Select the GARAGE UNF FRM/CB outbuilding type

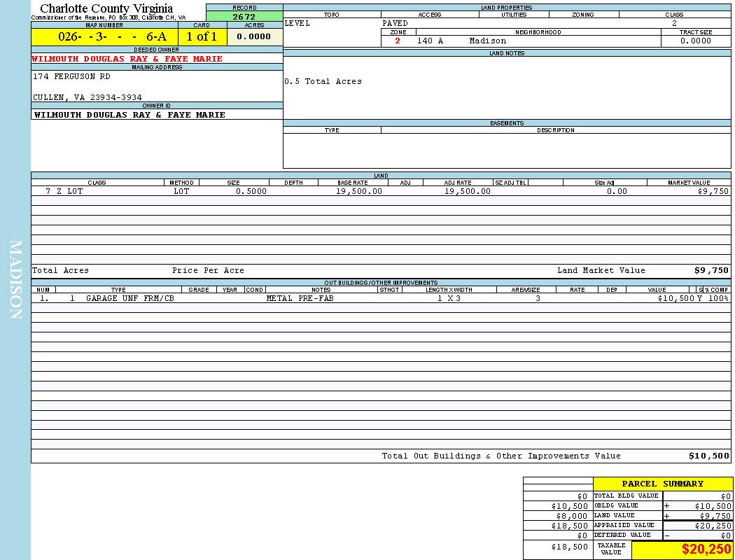click(129, 298)
